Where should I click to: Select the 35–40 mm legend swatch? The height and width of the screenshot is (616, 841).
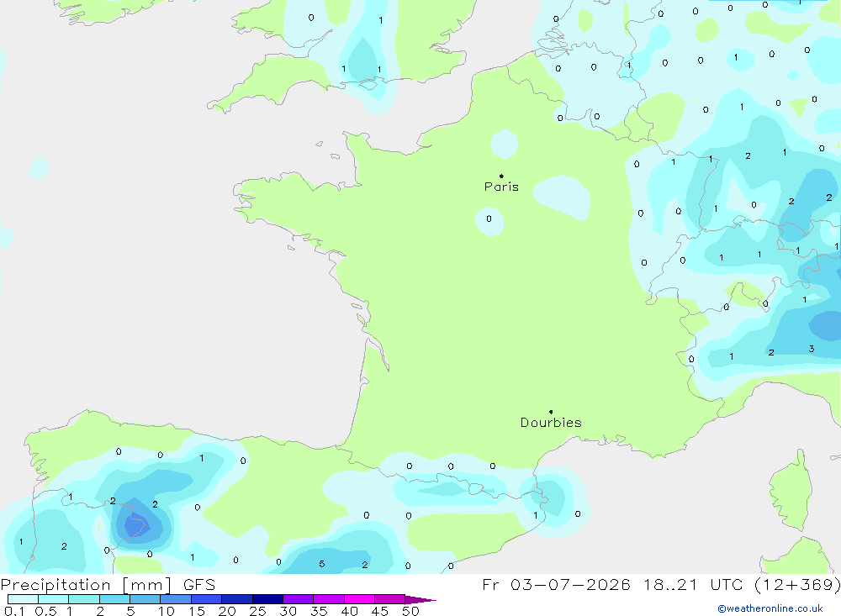pos(329,599)
